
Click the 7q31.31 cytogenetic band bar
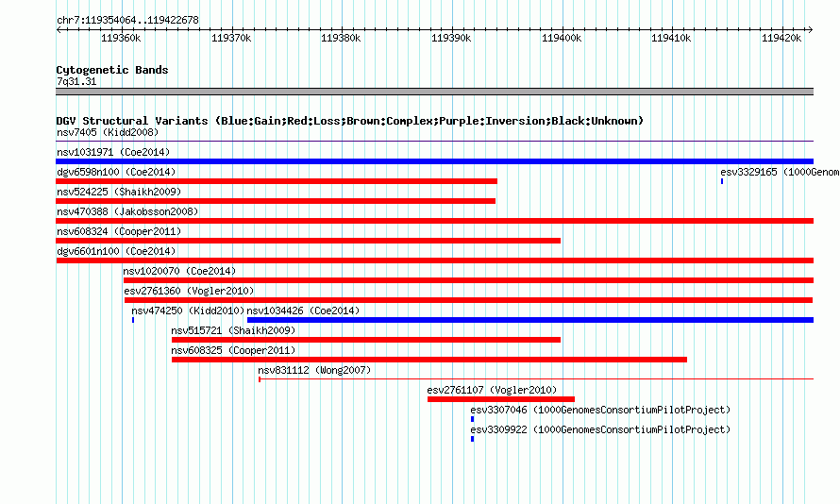tap(434, 92)
